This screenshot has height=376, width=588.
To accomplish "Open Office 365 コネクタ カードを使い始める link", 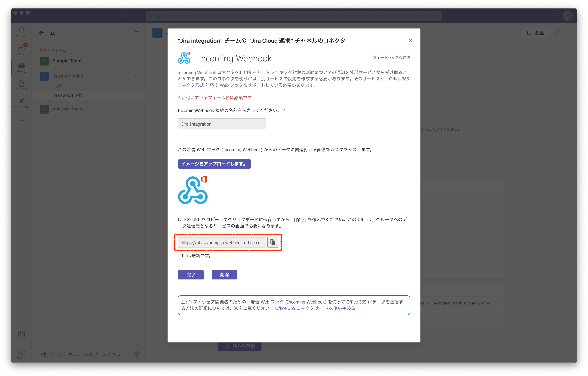I will click(315, 308).
